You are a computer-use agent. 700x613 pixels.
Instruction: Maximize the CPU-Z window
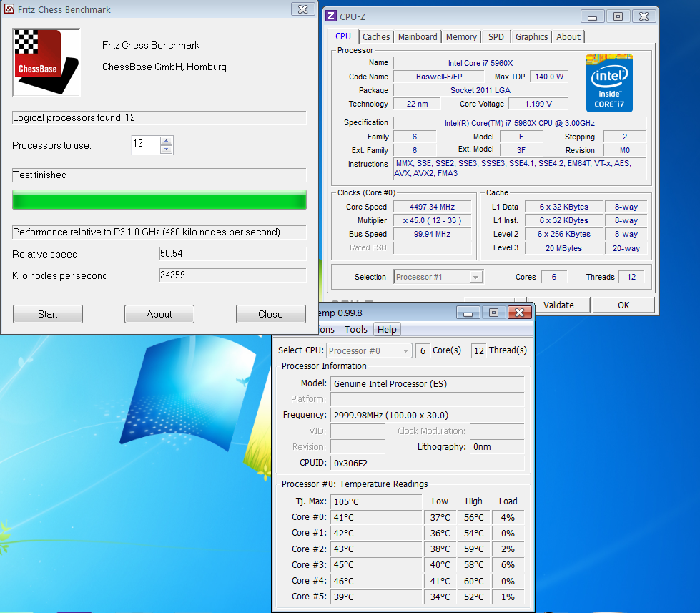coord(618,17)
